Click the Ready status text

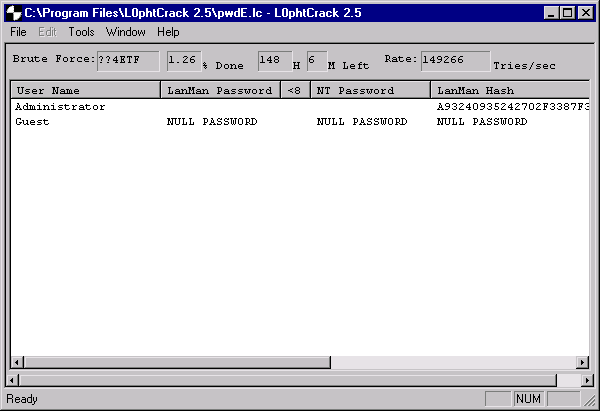pyautogui.click(x=22, y=399)
